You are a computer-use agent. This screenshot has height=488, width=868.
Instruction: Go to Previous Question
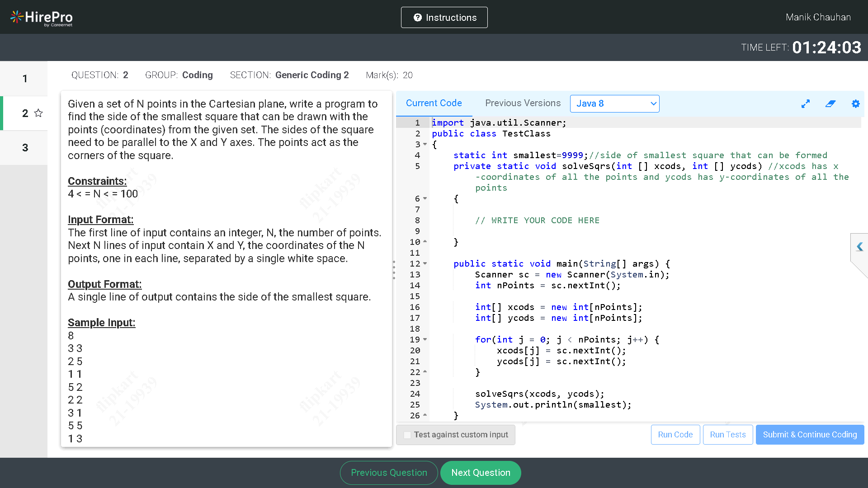tap(389, 473)
